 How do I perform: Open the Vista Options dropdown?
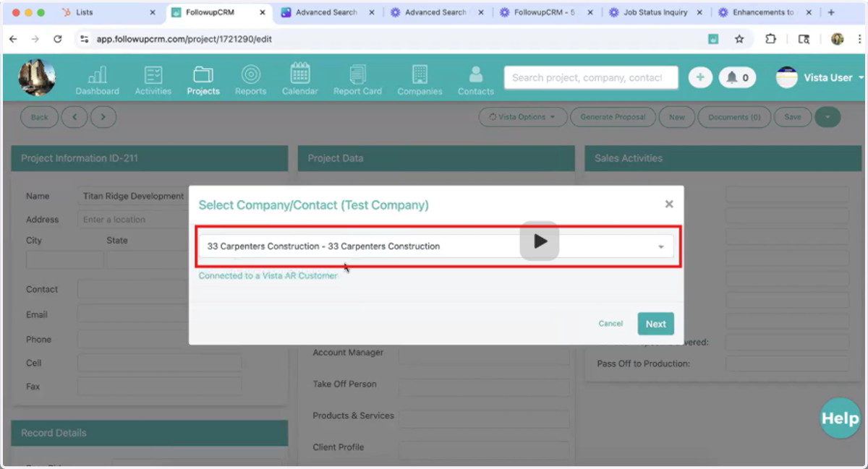[x=522, y=117]
